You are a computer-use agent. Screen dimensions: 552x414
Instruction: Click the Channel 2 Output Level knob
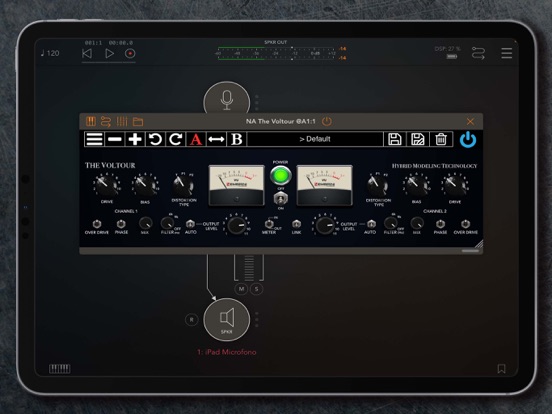point(325,225)
